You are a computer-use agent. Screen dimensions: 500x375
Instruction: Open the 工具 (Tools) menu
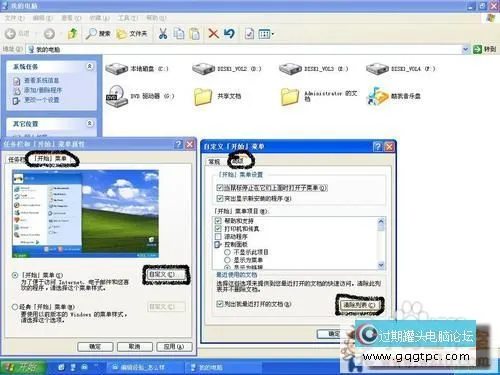[128, 18]
